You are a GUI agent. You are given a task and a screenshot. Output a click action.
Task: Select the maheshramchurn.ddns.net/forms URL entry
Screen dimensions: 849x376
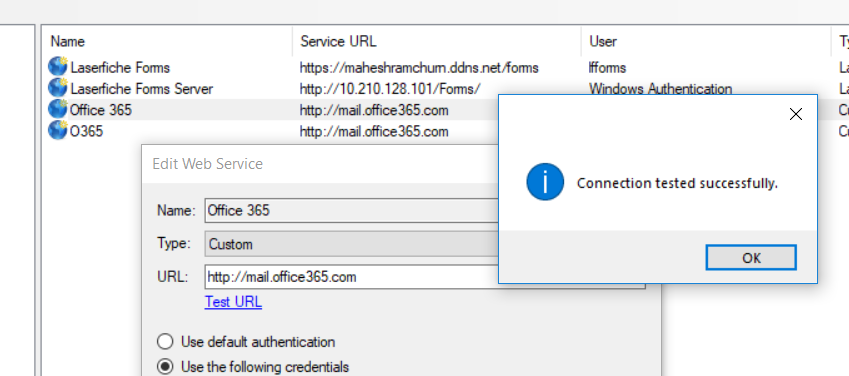(419, 68)
